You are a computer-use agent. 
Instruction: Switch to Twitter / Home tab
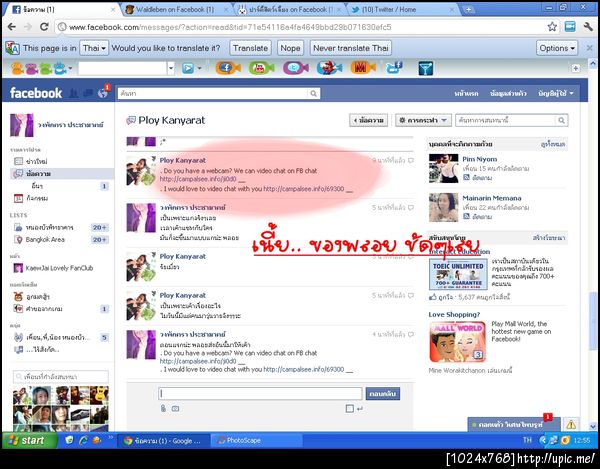click(401, 10)
